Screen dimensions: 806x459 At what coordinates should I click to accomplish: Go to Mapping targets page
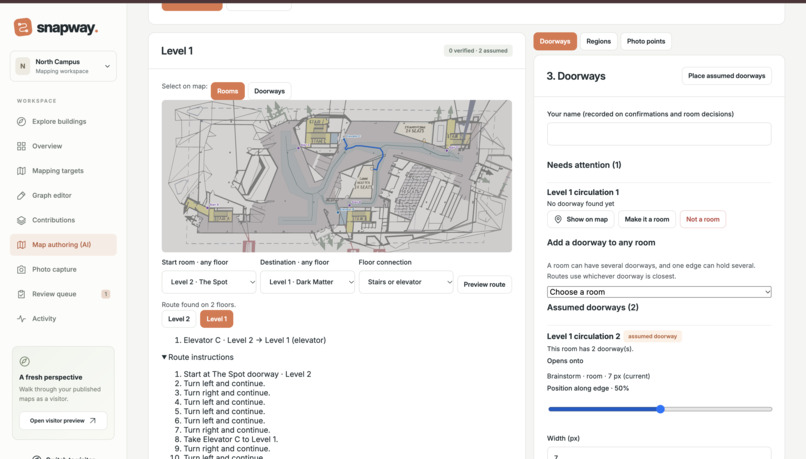(63, 171)
